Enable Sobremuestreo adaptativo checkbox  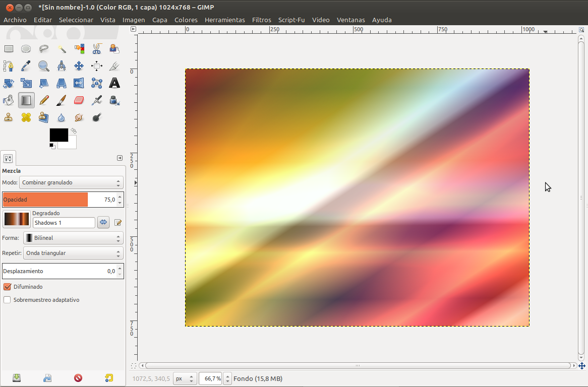(x=7, y=300)
